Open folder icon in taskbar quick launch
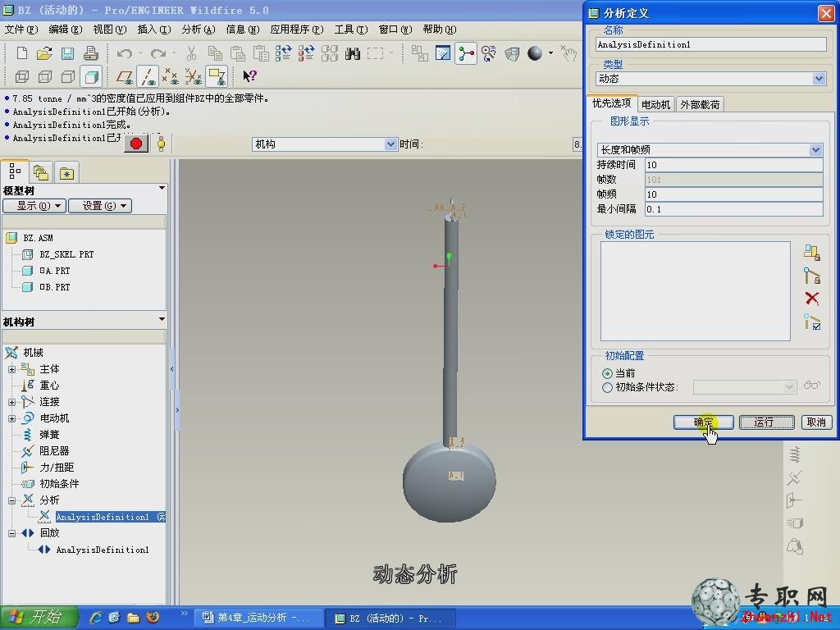This screenshot has height=630, width=840. 133,618
